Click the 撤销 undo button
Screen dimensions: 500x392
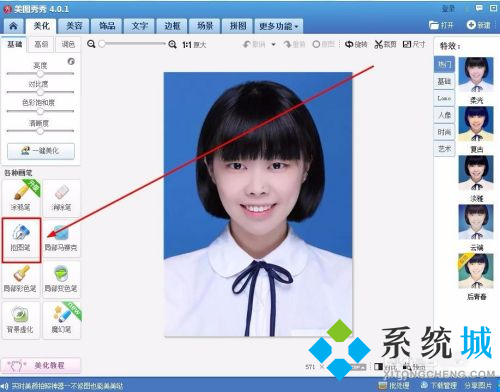[x=254, y=44]
